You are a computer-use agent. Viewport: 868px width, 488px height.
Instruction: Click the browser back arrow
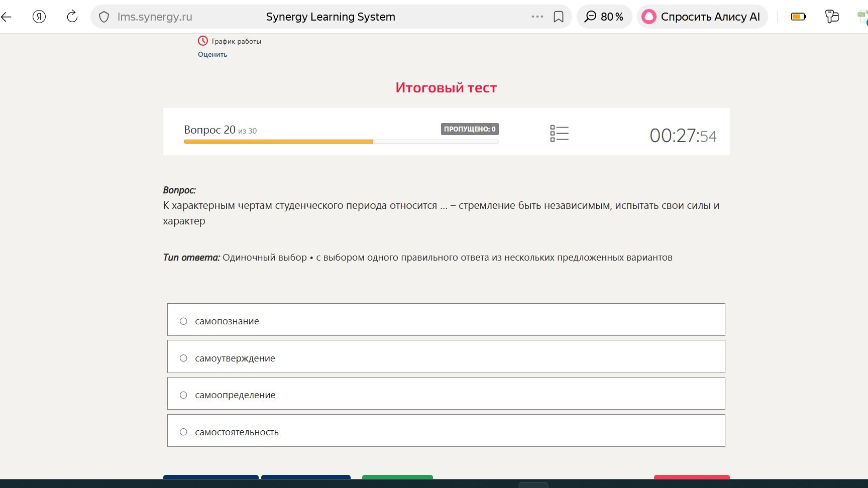tap(7, 17)
